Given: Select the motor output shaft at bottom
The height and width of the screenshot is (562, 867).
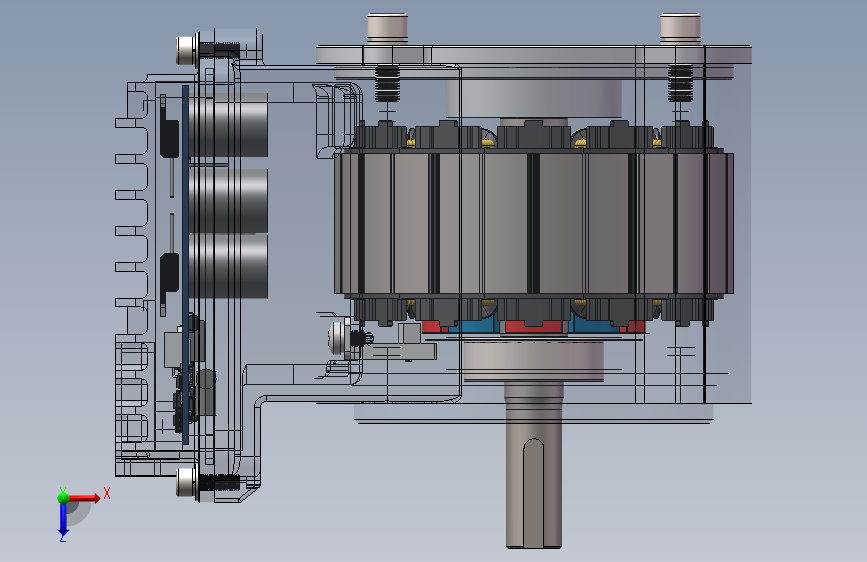Looking at the screenshot, I should pyautogui.click(x=534, y=465).
